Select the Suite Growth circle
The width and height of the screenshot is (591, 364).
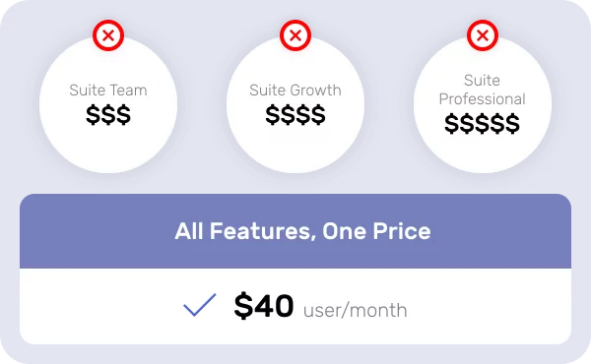tap(295, 104)
